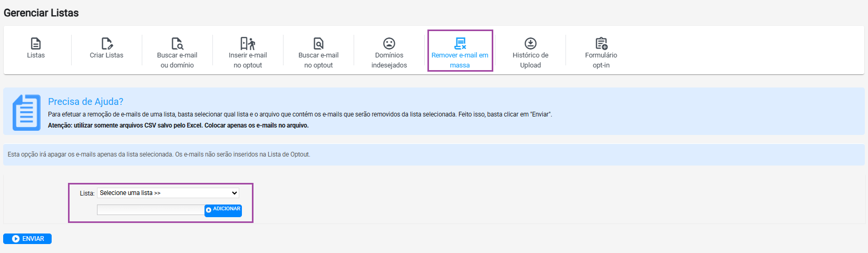
Task: Click the ENVIAR button
Action: (27, 239)
